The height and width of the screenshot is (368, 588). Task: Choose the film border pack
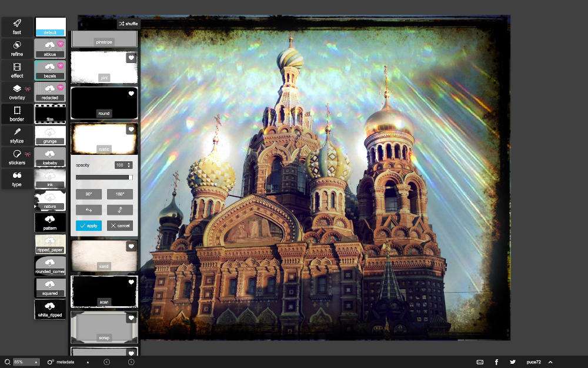(x=50, y=114)
